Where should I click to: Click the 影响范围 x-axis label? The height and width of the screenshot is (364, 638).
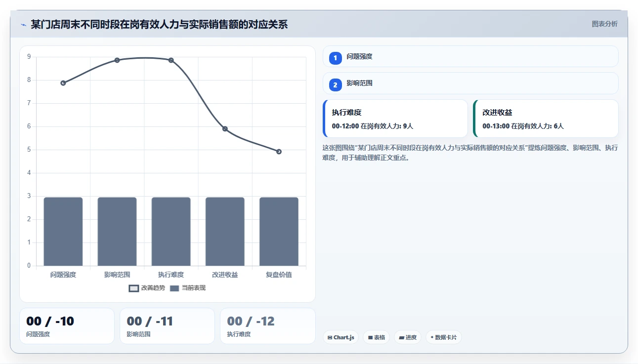tap(117, 275)
